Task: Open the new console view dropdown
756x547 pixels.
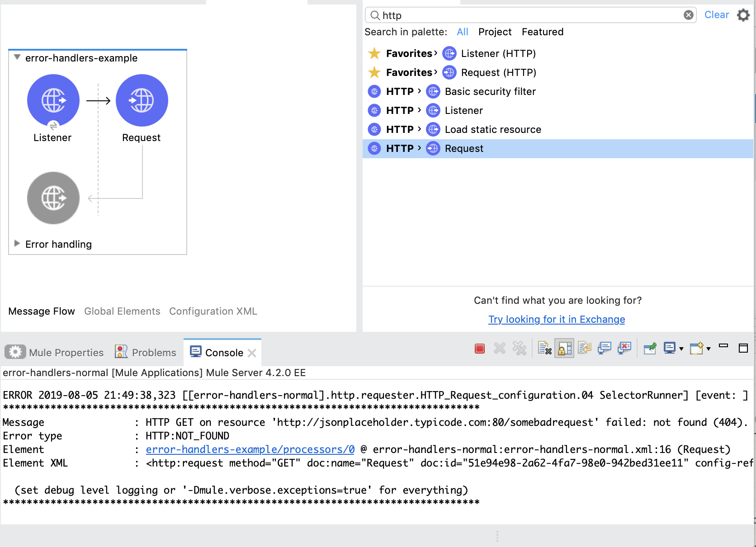Action: point(709,349)
